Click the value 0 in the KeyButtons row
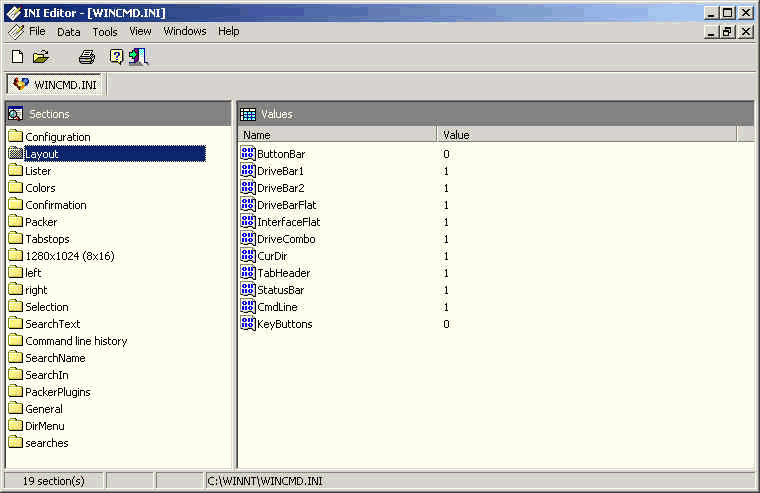The height and width of the screenshot is (493, 760). (x=446, y=324)
